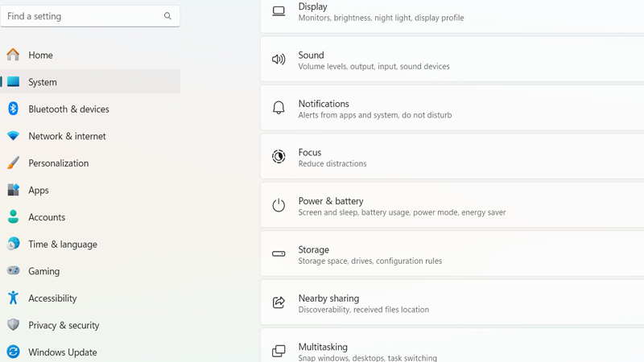Click the Gaming controller icon
This screenshot has width=644, height=362.
pos(13,270)
